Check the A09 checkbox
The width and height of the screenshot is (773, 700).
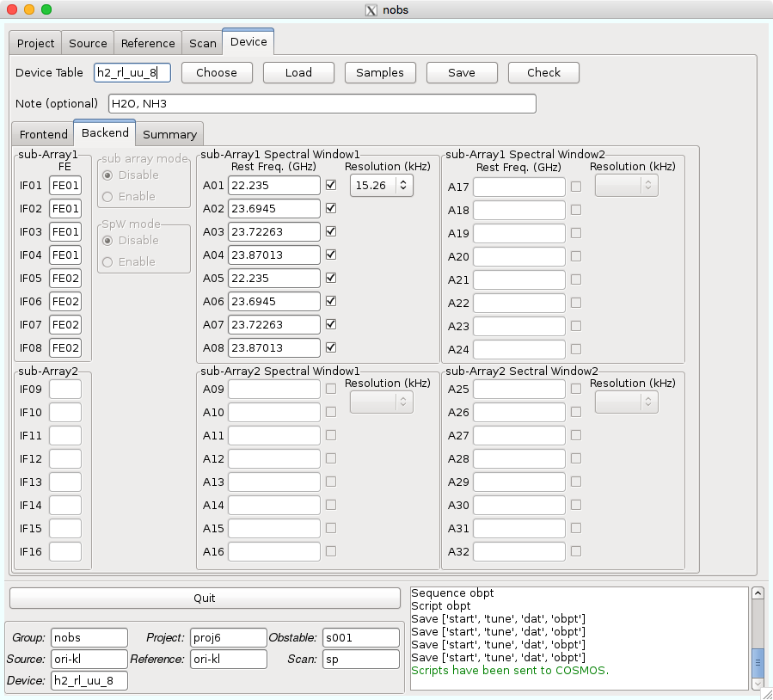coord(331,389)
